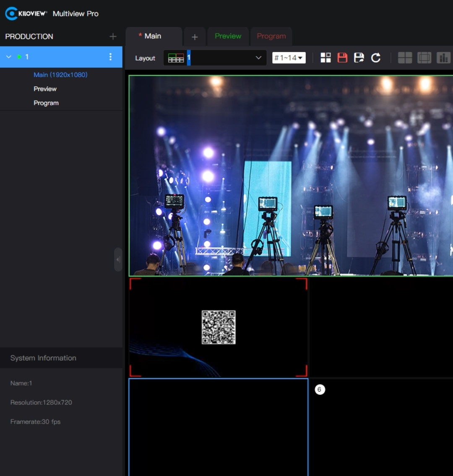The width and height of the screenshot is (453, 476).
Task: Open the layout grid editor icon
Action: [x=325, y=58]
